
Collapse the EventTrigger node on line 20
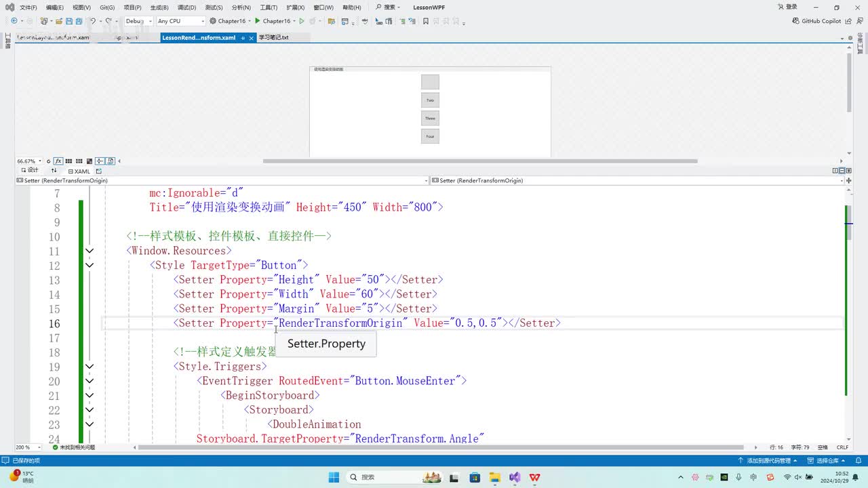pyautogui.click(x=90, y=381)
